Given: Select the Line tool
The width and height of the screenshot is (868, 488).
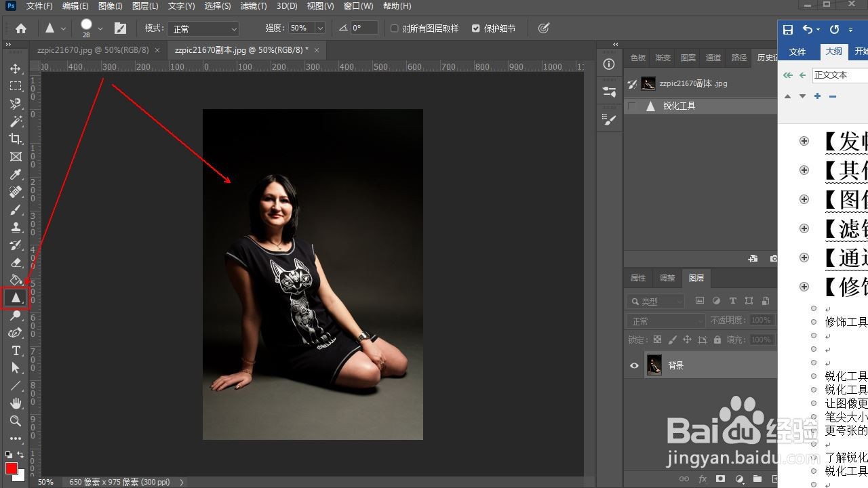Looking at the screenshot, I should [16, 386].
